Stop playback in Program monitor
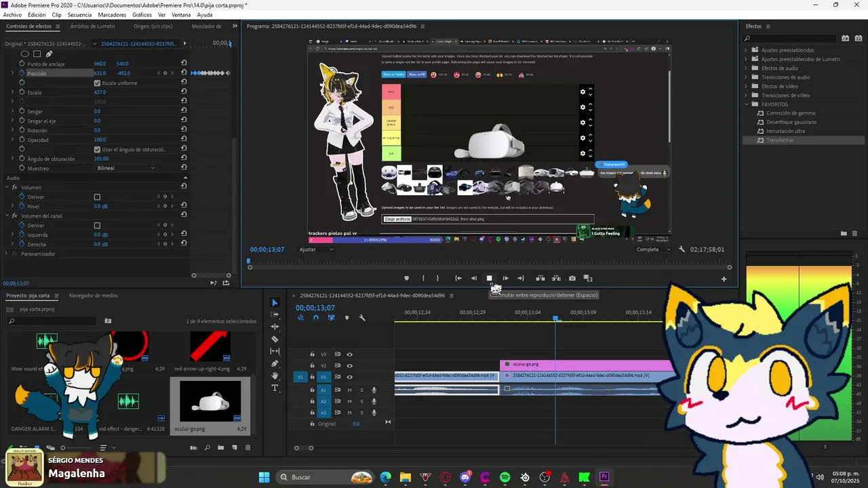The image size is (868, 488). click(x=489, y=278)
